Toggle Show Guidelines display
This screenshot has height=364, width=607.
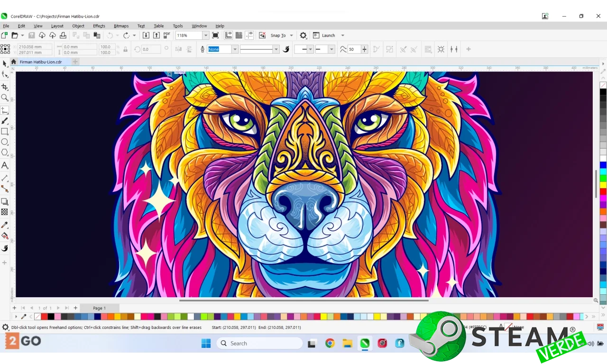tap(249, 36)
